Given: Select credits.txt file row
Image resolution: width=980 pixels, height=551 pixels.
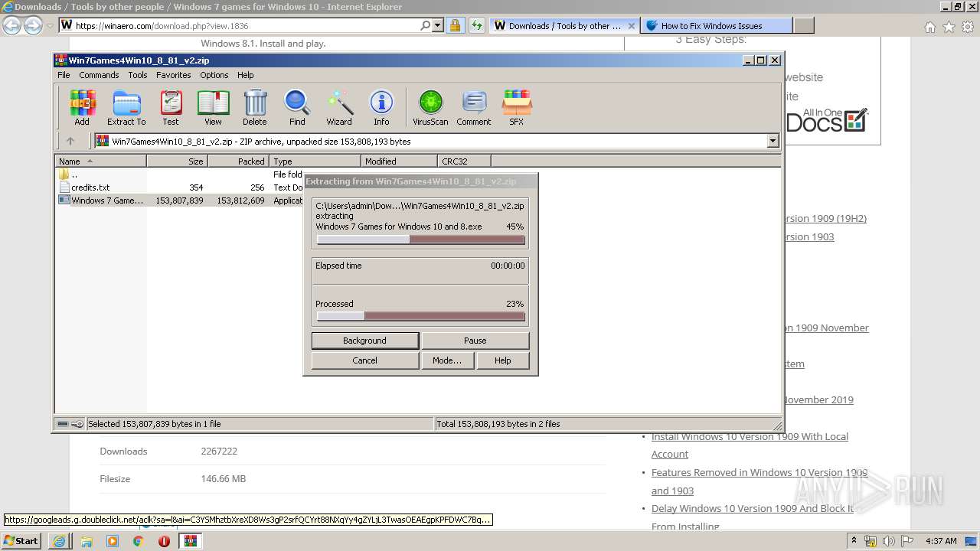Looking at the screenshot, I should pos(180,187).
